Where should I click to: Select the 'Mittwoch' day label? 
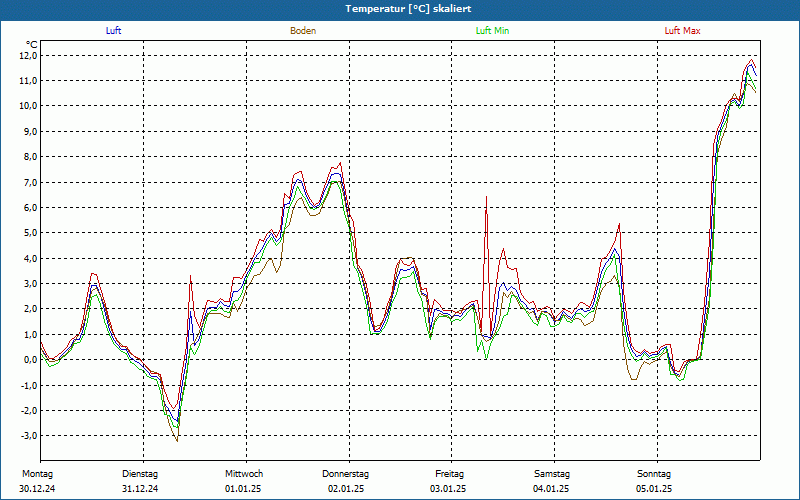244,473
